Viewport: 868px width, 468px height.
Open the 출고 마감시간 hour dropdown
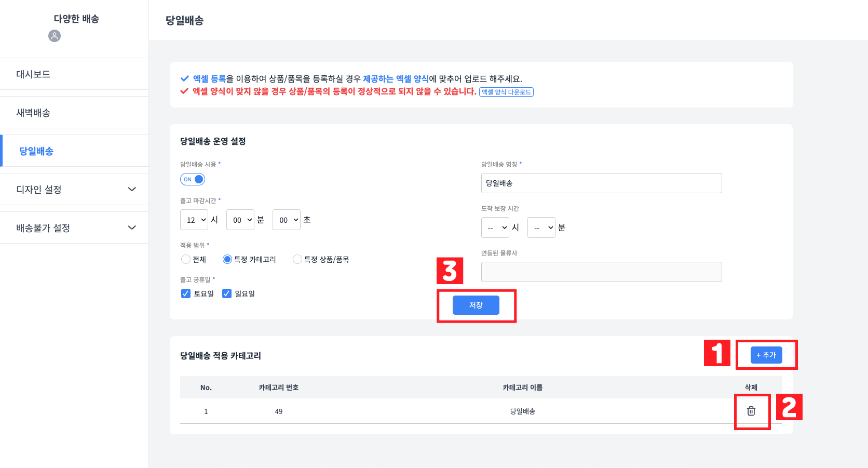pos(194,220)
